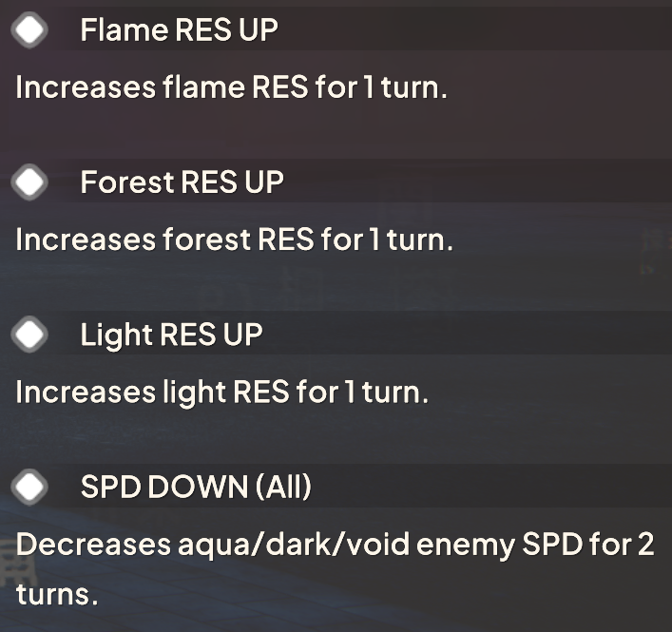Select the diamond marker for Forest RES UP
672x632 pixels.
(x=29, y=182)
